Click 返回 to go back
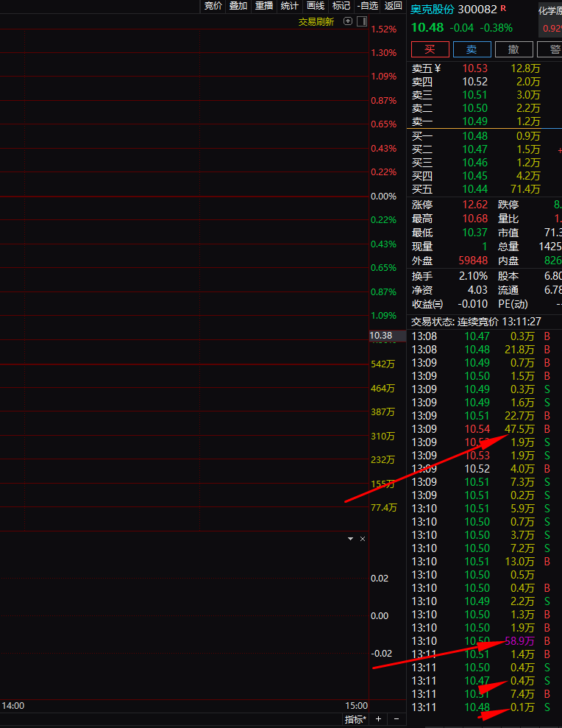This screenshot has width=562, height=728. (393, 6)
